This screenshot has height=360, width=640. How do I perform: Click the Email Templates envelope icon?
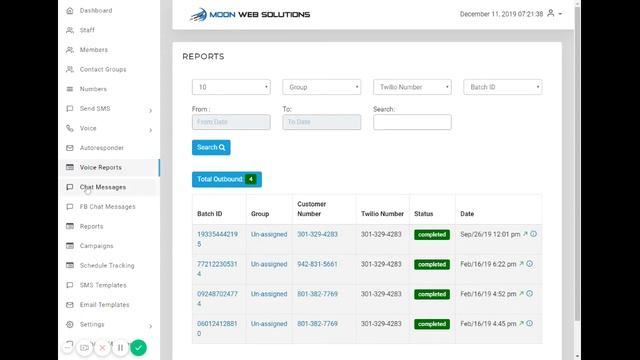[x=70, y=304]
